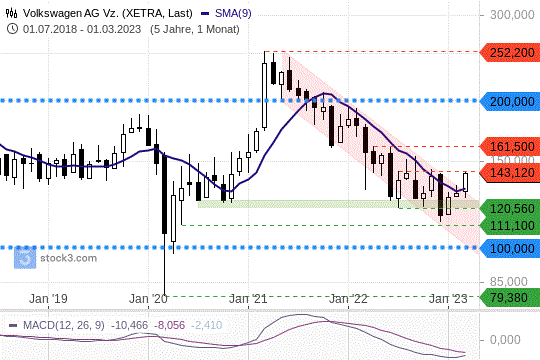540x360 pixels.
Task: Select the 161,500 red price label
Action: [x=510, y=146]
